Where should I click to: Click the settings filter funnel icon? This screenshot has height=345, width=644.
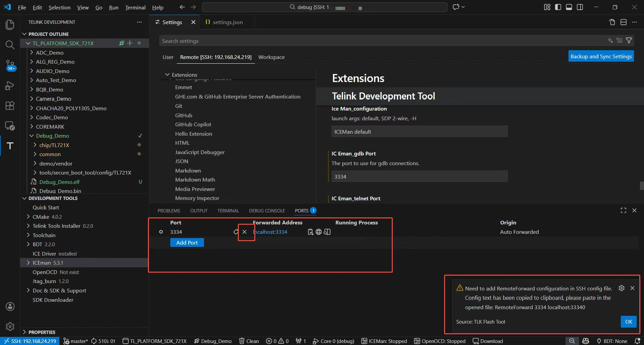pyautogui.click(x=629, y=41)
